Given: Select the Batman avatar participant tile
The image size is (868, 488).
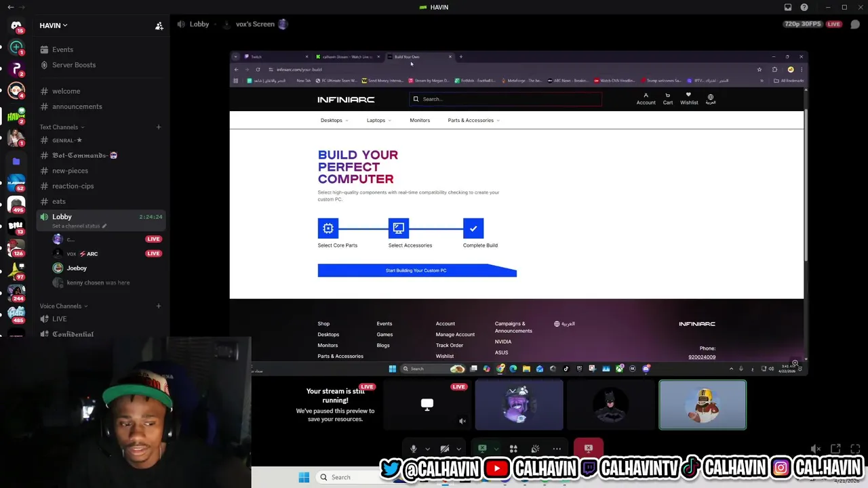Looking at the screenshot, I should 610,405.
